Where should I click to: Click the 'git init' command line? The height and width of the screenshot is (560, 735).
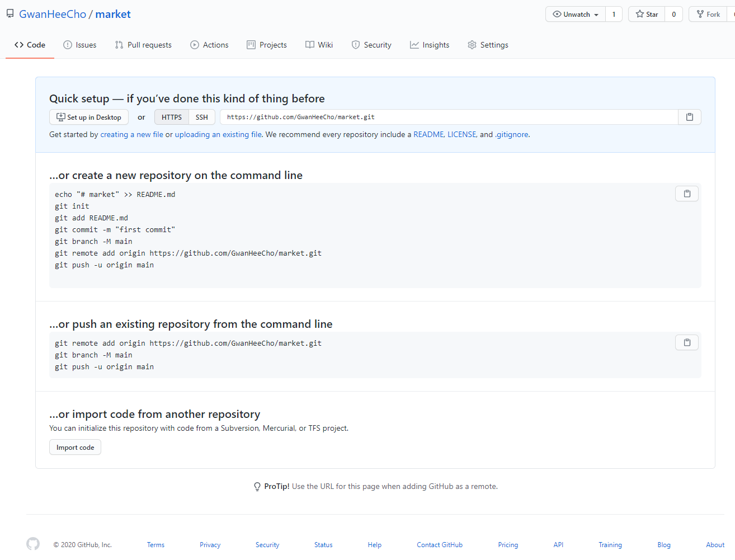click(x=72, y=206)
